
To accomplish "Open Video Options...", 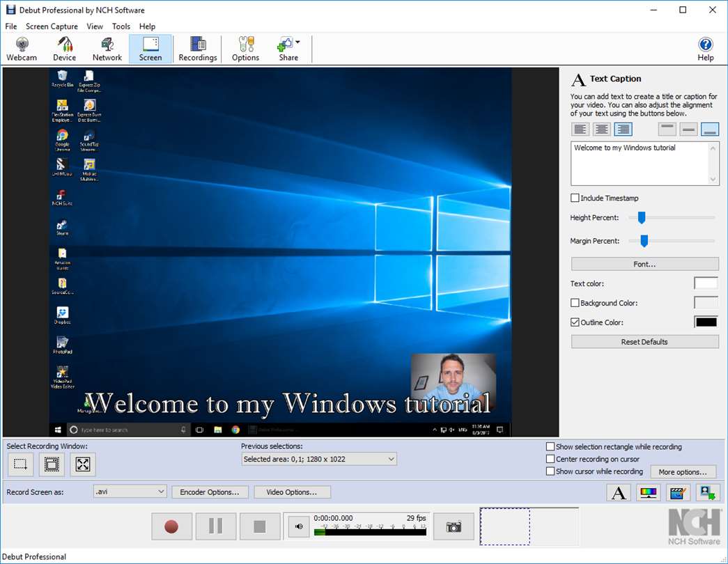I will point(292,492).
